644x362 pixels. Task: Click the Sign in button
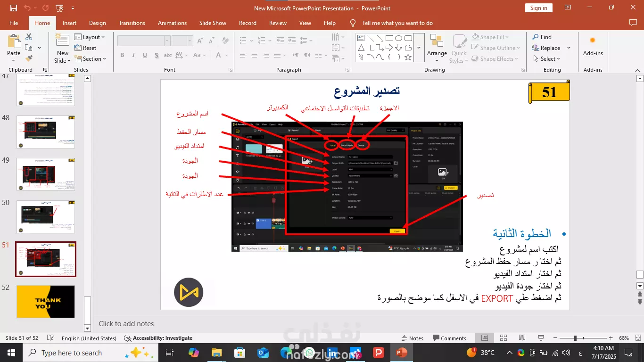coord(538,8)
